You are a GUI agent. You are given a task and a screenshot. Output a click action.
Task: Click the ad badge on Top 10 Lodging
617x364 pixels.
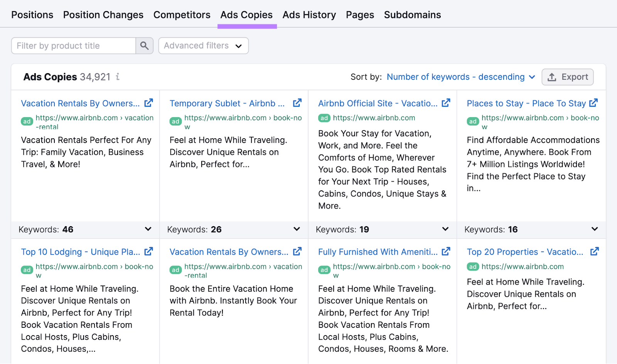pyautogui.click(x=27, y=270)
